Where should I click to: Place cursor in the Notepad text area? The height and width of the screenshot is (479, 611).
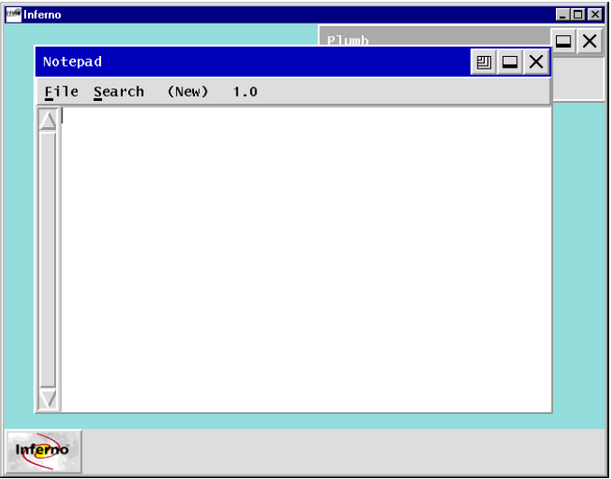coord(306,260)
